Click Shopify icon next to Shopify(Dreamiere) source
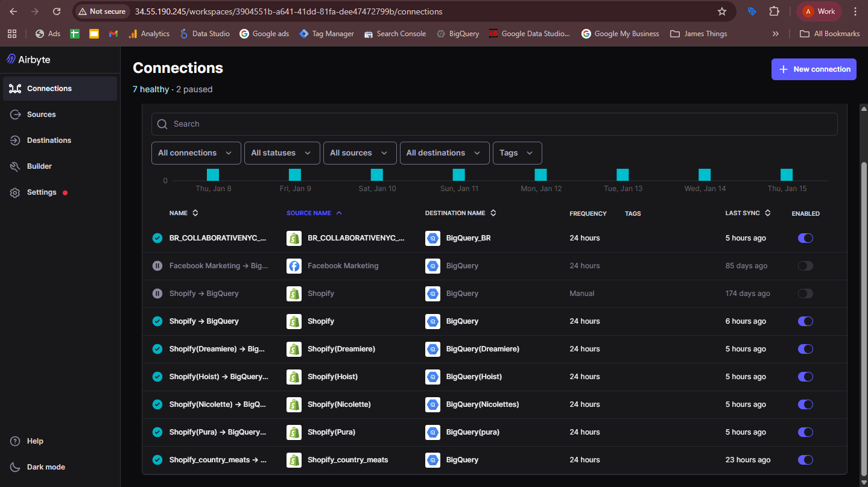 click(x=294, y=349)
